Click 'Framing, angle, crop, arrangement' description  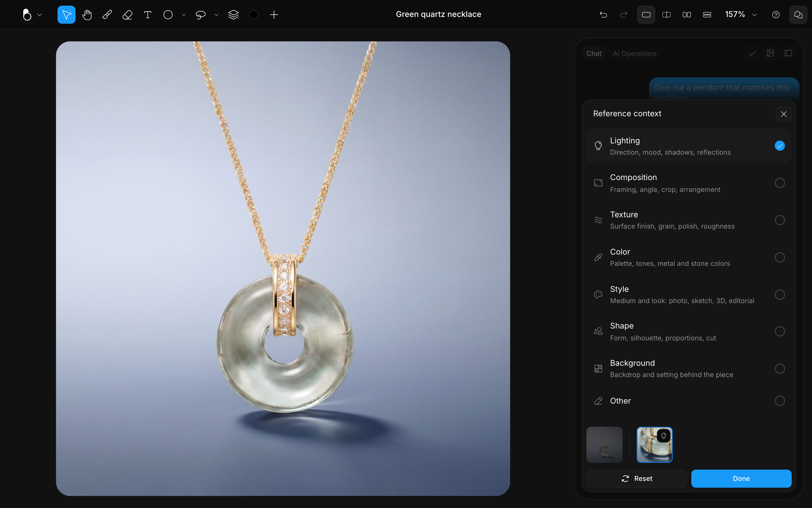665,190
